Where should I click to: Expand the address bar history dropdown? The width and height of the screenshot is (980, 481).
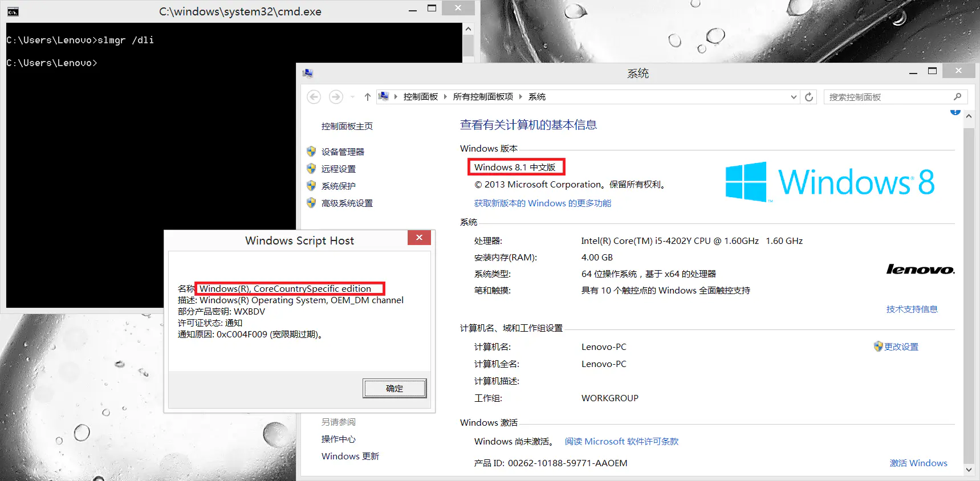click(x=793, y=97)
